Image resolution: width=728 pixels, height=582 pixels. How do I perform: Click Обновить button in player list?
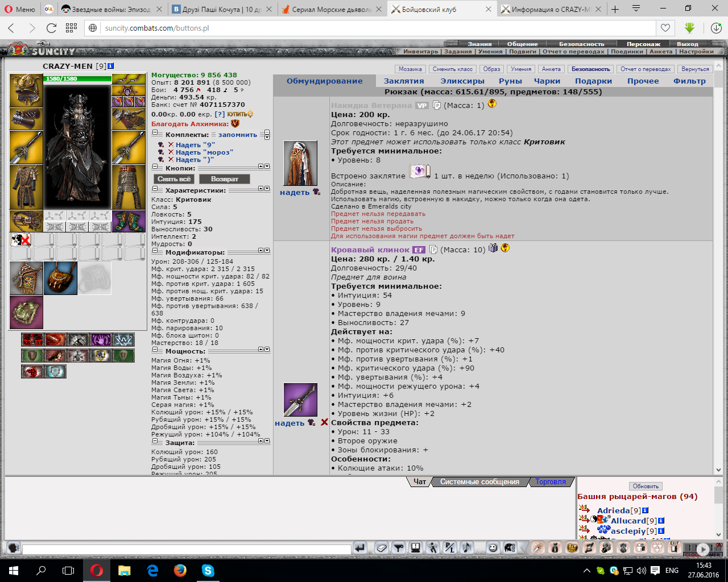(646, 486)
